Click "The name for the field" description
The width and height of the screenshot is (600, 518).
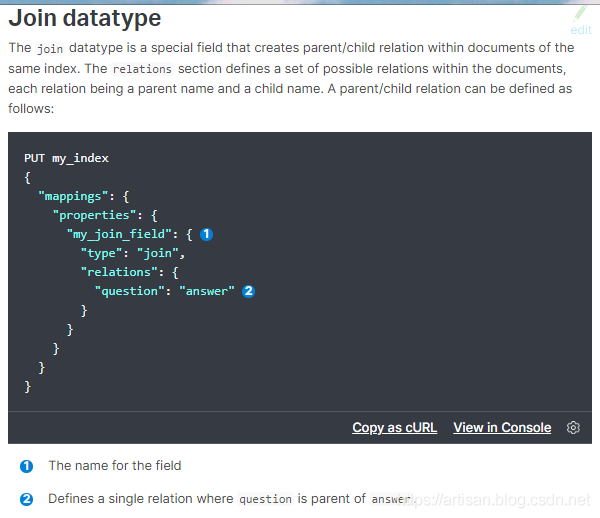[x=115, y=465]
